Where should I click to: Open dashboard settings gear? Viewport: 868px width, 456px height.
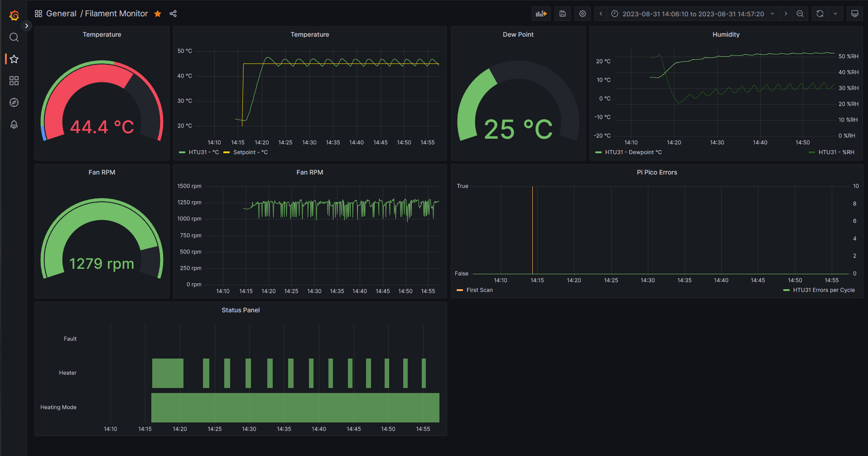pyautogui.click(x=583, y=14)
